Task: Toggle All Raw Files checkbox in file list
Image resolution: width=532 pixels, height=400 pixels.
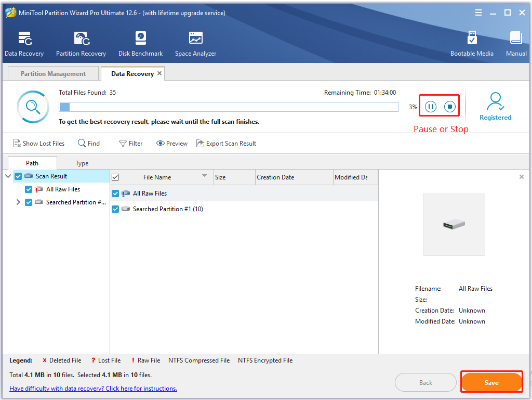Action: [x=115, y=193]
